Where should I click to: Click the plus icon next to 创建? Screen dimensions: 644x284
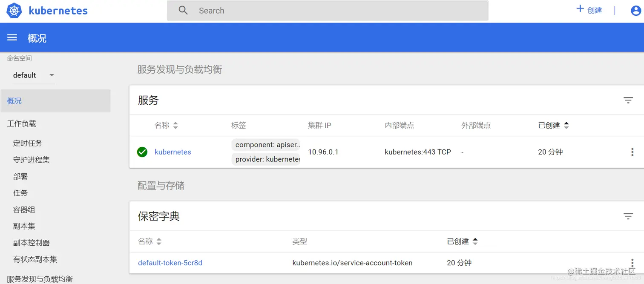580,9
